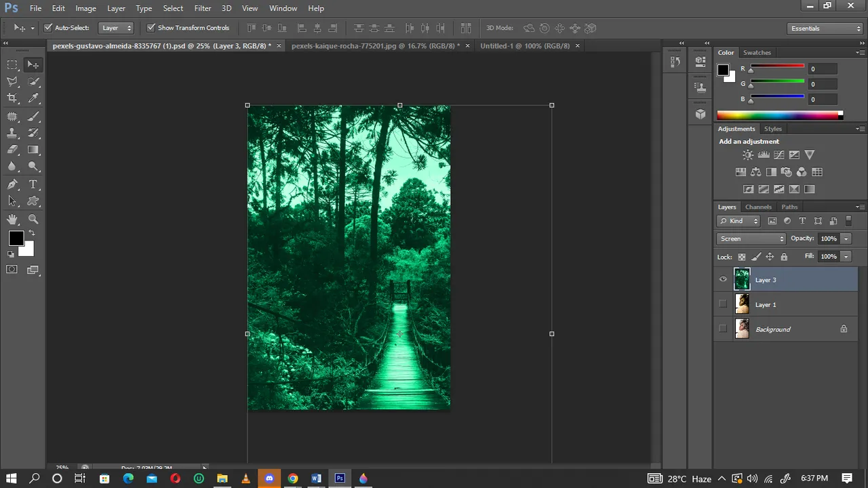Viewport: 868px width, 488px height.
Task: Toggle Quick Mask mode
Action: 12,270
